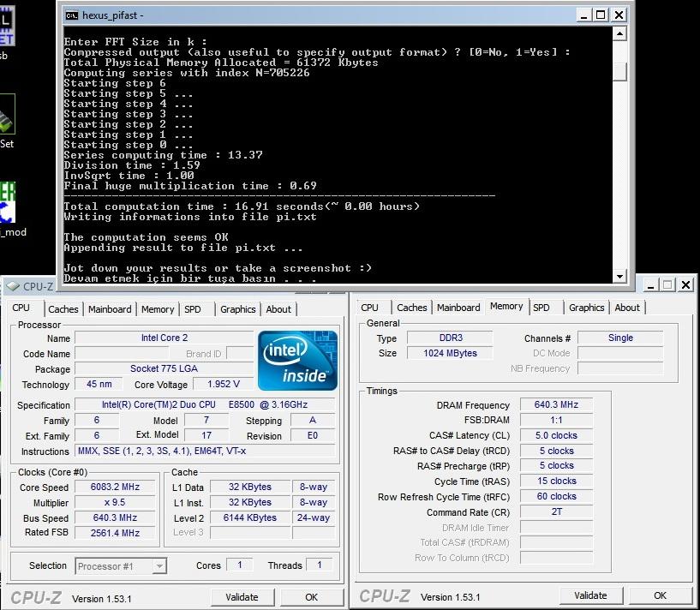This screenshot has width=700, height=610.
Task: Switch to Caches tab in left CPU-Z
Action: click(63, 309)
